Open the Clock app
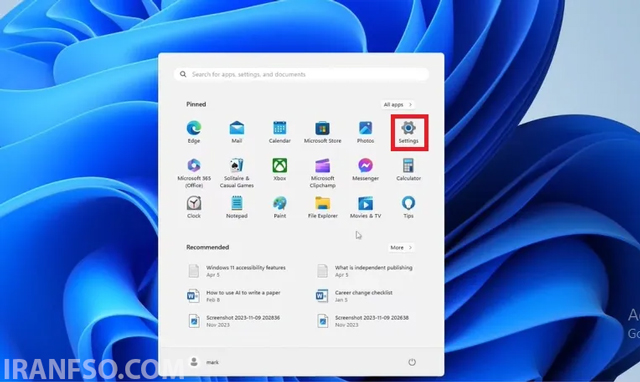Viewport: 640px width, 382px height. (x=194, y=207)
